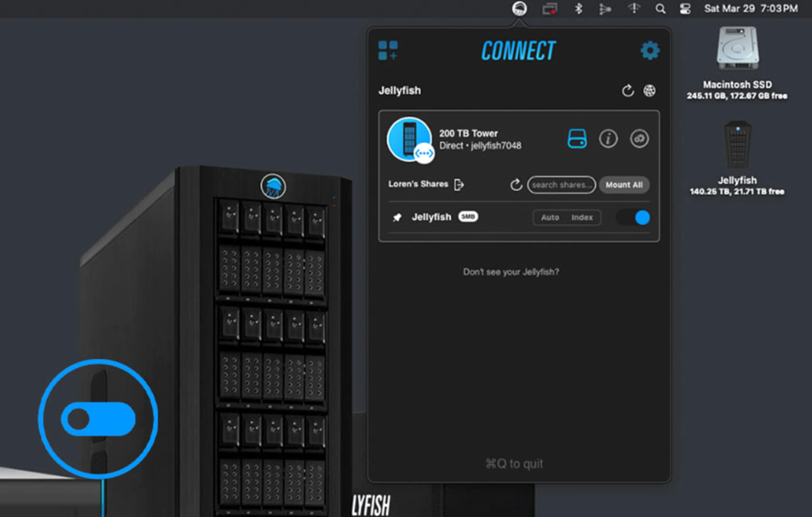Open Spotlight search in menu bar

coord(660,9)
